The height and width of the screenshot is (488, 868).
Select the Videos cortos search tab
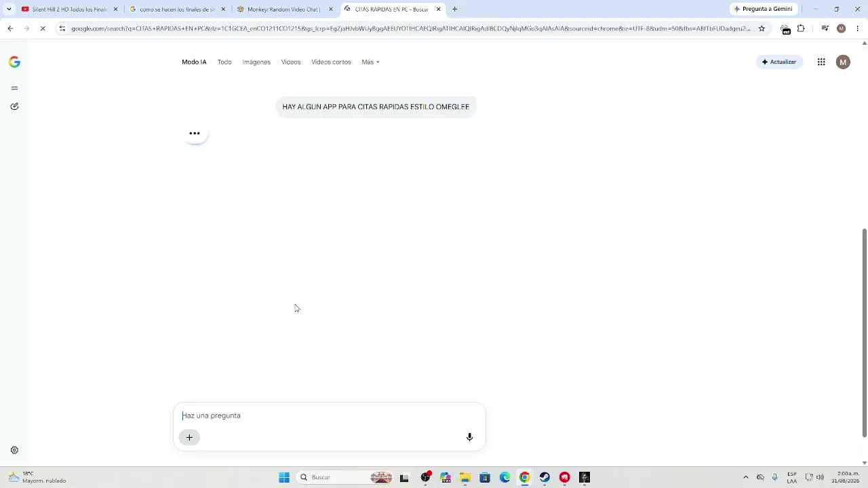(331, 62)
